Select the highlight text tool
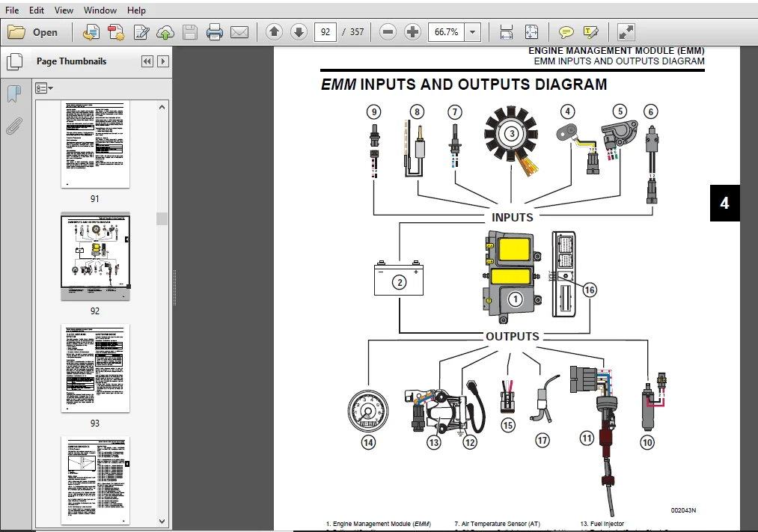758x532 pixels. pyautogui.click(x=590, y=32)
